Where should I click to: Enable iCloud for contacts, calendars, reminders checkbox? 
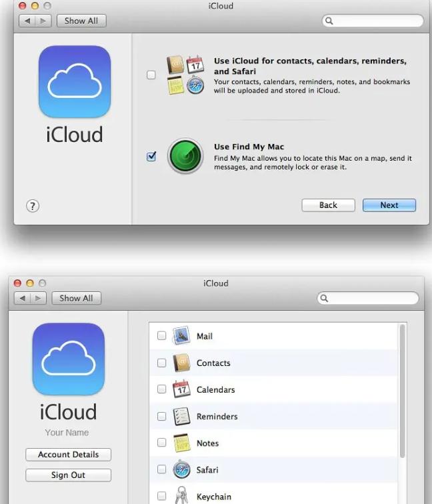[151, 75]
